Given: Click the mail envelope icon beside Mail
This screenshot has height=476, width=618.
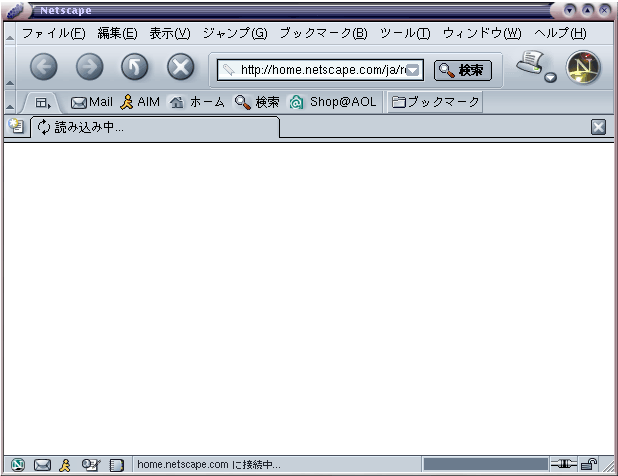Looking at the screenshot, I should 79,103.
